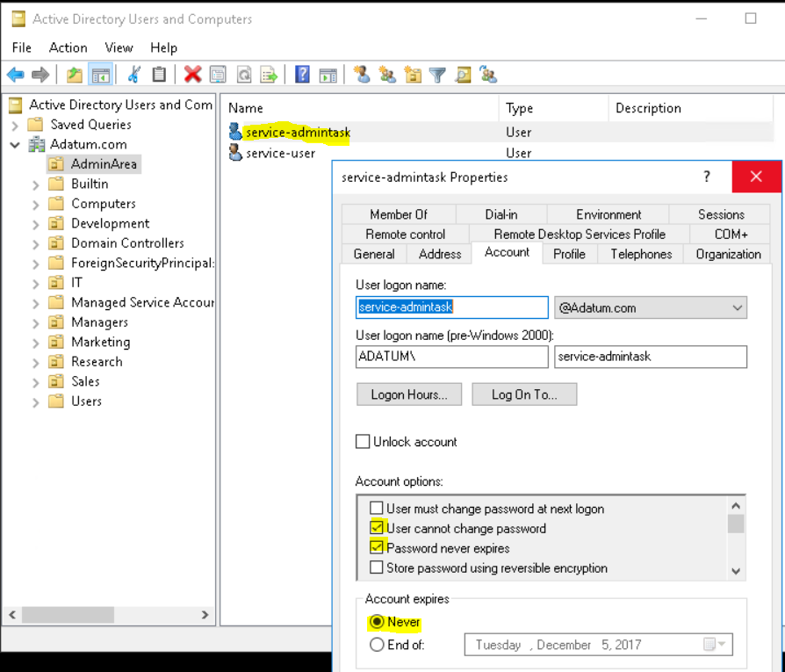
Task: Check Store password using reversible encryption
Action: tap(377, 567)
